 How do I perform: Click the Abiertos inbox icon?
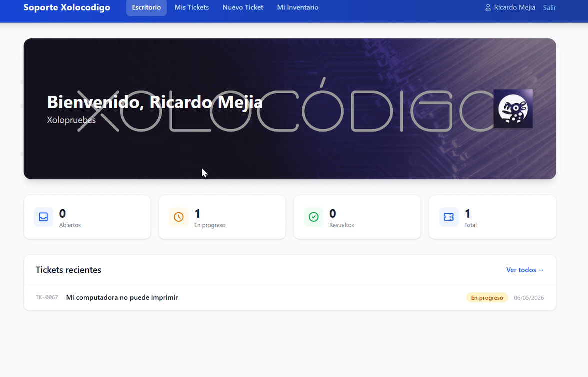click(43, 217)
